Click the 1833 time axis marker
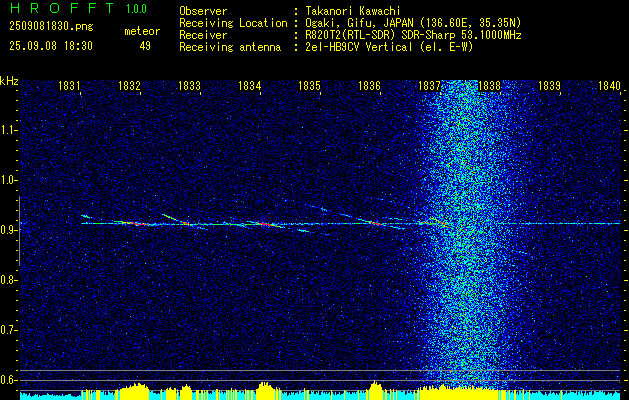Viewport: 629px width, 400px height. [x=189, y=85]
